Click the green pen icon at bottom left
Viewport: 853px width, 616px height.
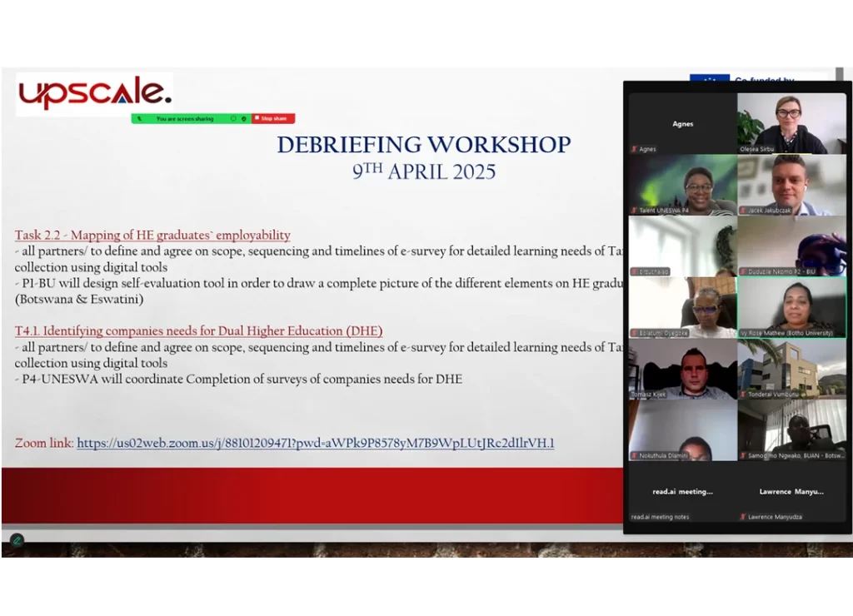(17, 540)
